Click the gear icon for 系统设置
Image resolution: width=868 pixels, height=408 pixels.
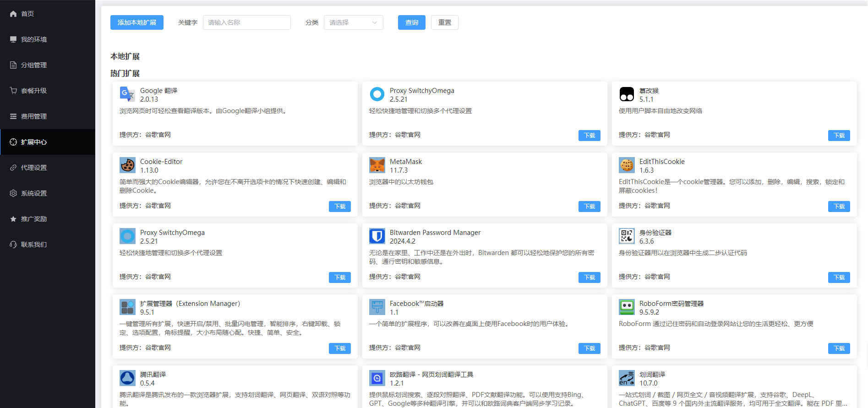(x=13, y=193)
